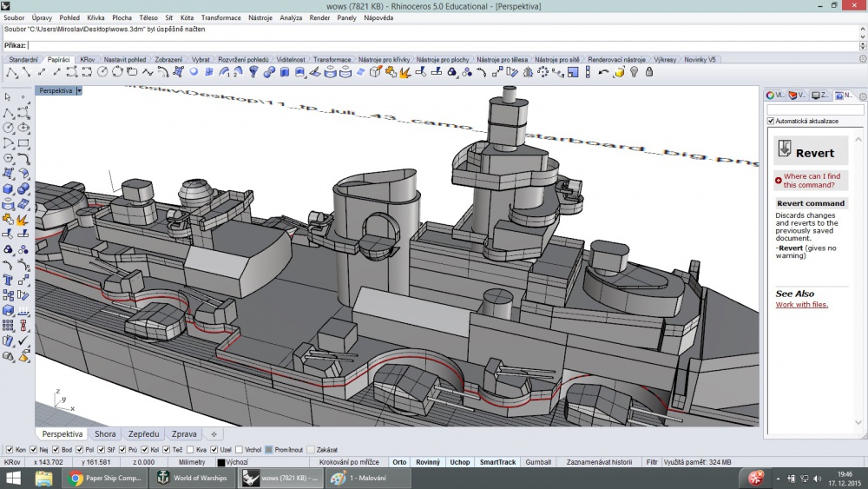Viewport: 868px width, 489px height.
Task: Click the sphere icon in top toolbar
Action: click(x=194, y=72)
